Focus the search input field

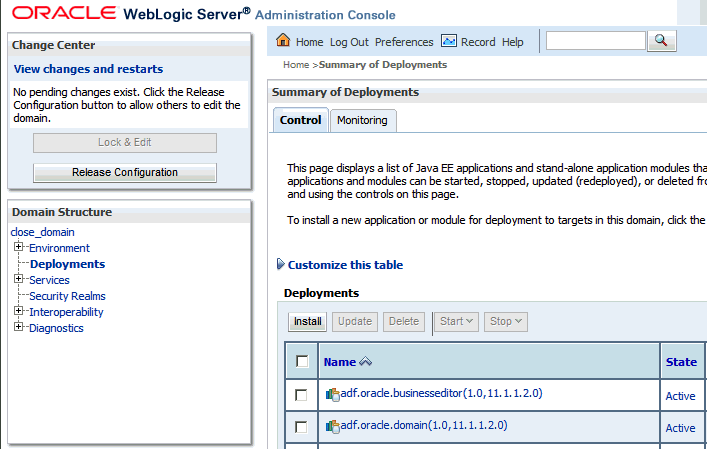(x=596, y=41)
